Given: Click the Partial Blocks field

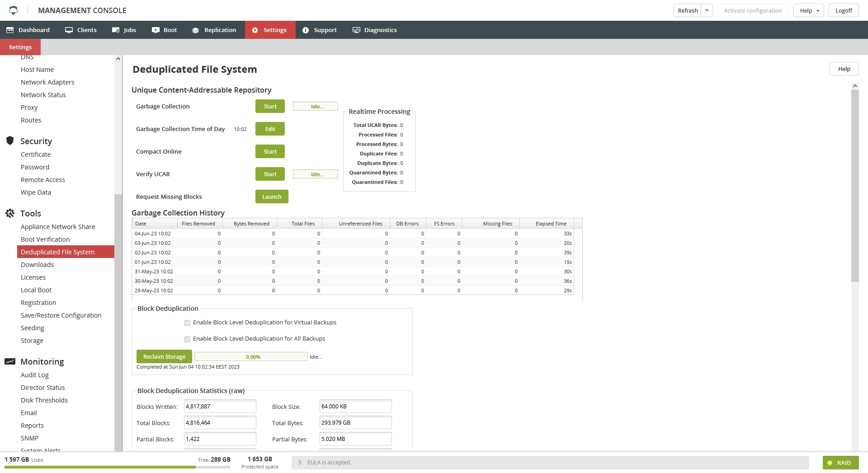Looking at the screenshot, I should click(220, 439).
